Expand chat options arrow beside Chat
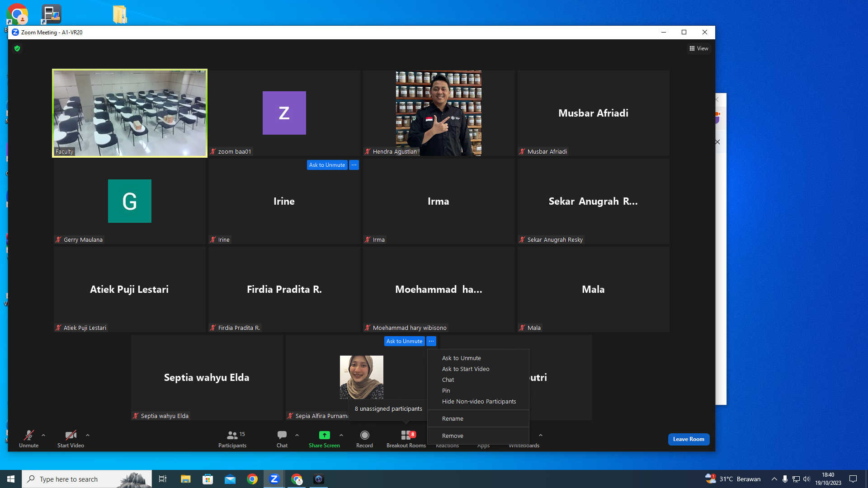Image resolution: width=868 pixels, height=488 pixels. [297, 435]
